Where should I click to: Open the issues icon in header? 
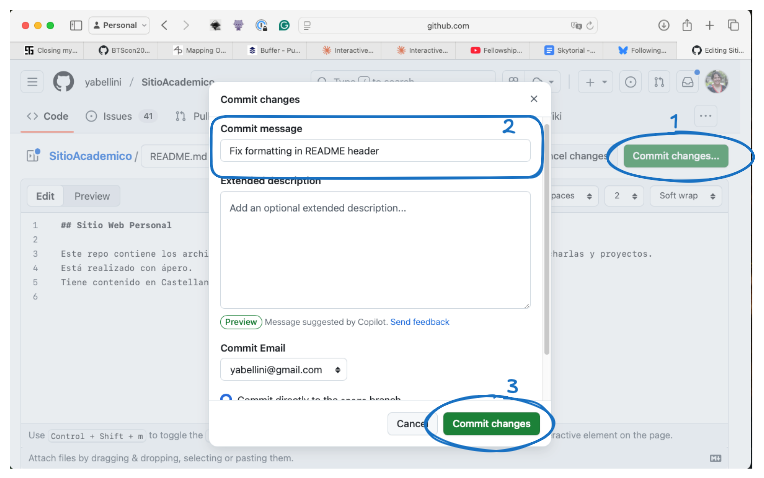coord(631,82)
